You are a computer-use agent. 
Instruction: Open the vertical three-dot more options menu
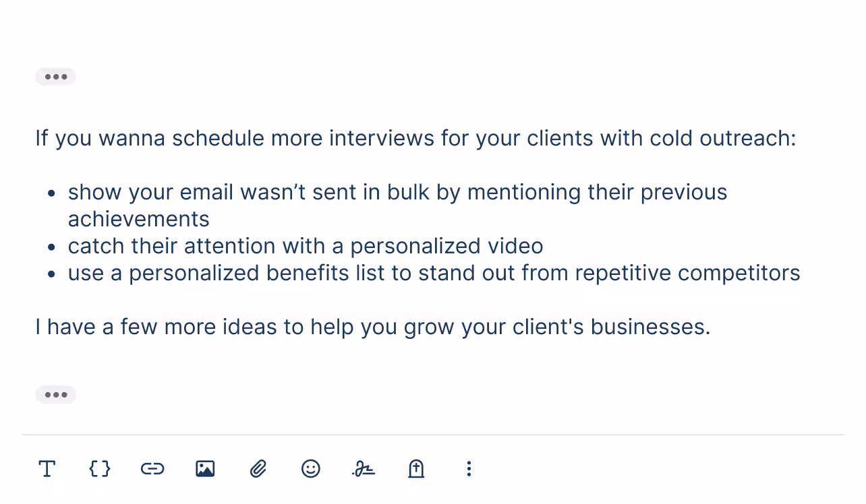tap(469, 468)
